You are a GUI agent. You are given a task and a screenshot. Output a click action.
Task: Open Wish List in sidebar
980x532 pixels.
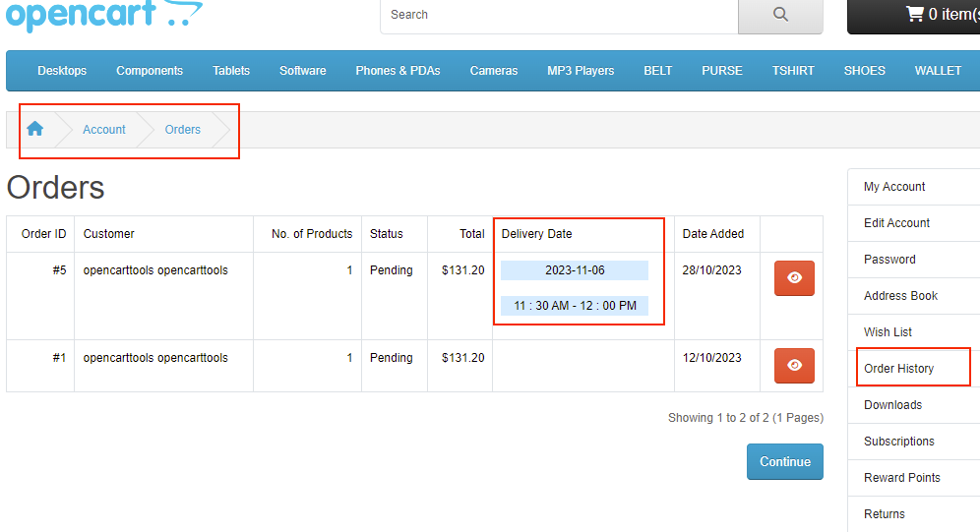coord(888,332)
